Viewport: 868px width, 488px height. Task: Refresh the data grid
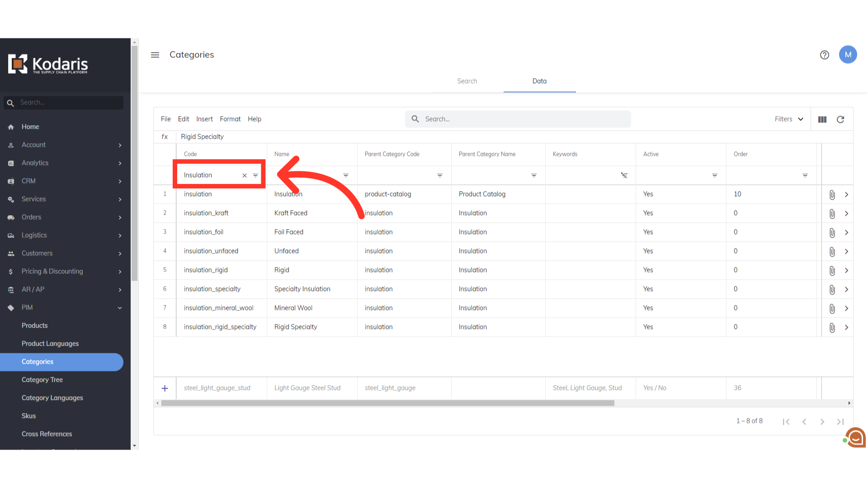tap(840, 119)
